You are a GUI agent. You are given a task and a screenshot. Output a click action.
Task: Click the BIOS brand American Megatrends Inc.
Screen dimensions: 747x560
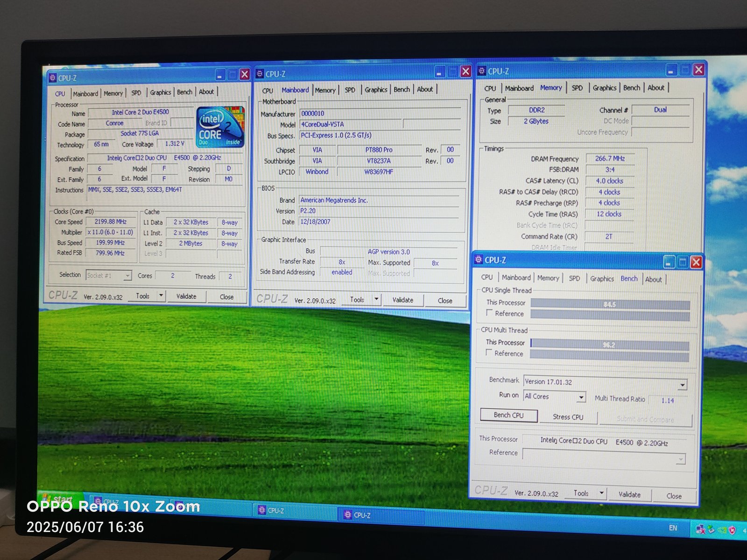point(379,200)
